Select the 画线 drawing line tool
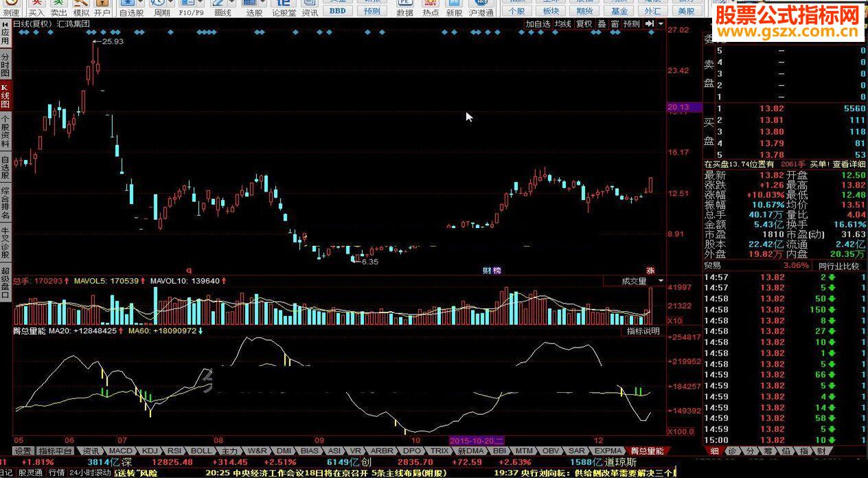The image size is (868, 478). pyautogui.click(x=222, y=8)
